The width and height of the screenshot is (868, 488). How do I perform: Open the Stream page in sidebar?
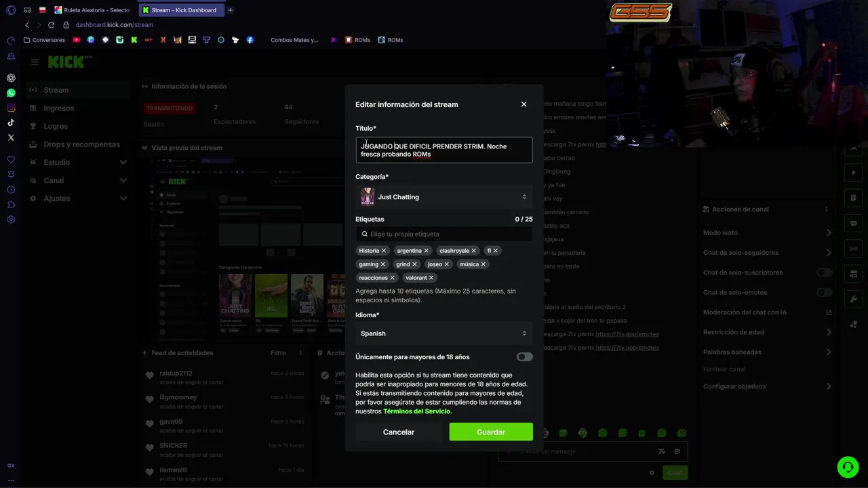pos(78,90)
